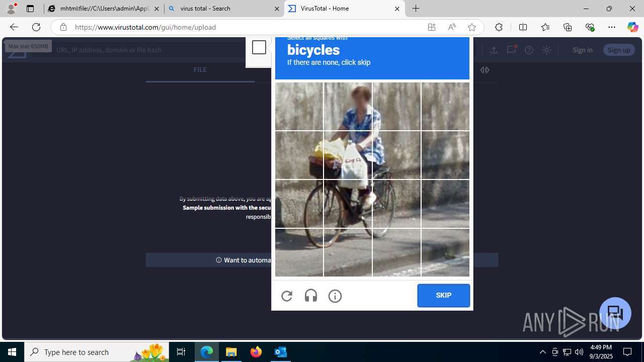Click VirusTotal upload file icon

[494, 50]
